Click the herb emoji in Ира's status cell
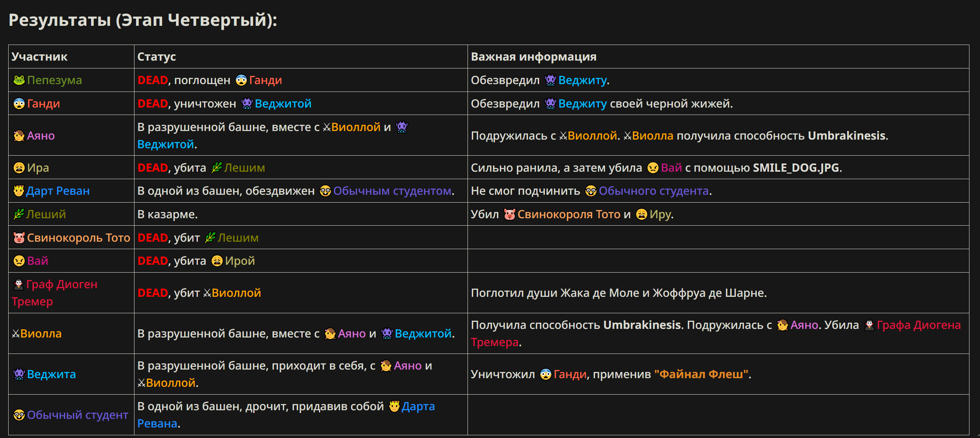Image resolution: width=980 pixels, height=438 pixels. [x=217, y=168]
